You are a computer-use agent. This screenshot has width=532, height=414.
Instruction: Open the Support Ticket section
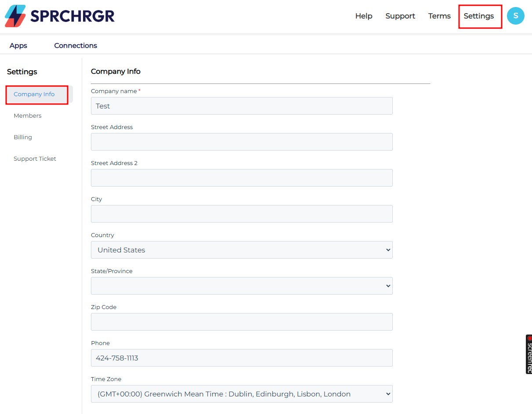[35, 159]
